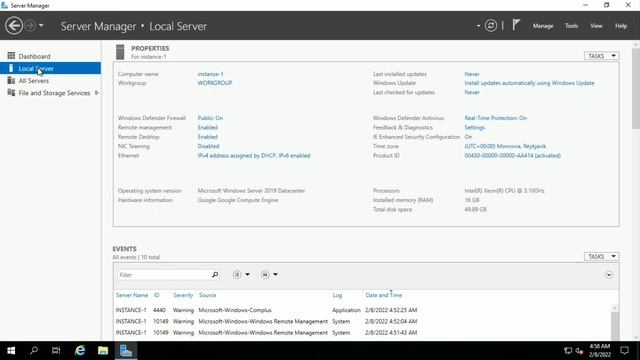Click the File and Storage Services icon

[x=11, y=93]
